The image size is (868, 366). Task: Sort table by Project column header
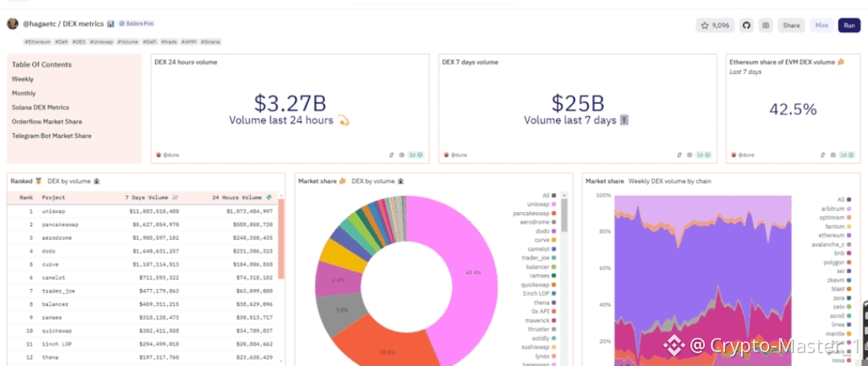[x=53, y=197]
